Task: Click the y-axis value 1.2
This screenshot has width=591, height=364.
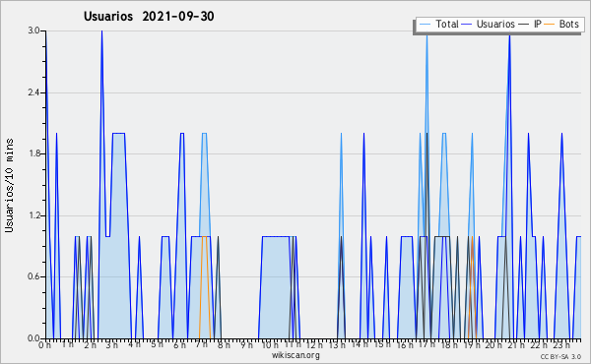Action: (x=33, y=215)
